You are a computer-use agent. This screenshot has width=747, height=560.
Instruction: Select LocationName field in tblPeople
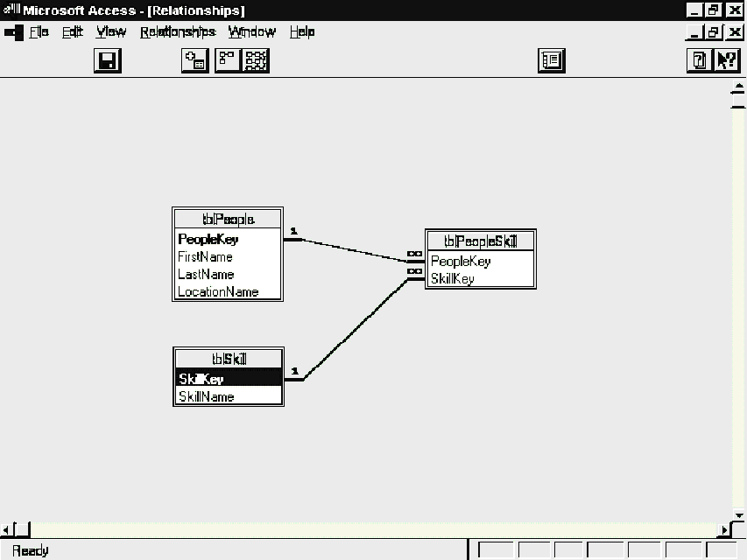coord(218,292)
